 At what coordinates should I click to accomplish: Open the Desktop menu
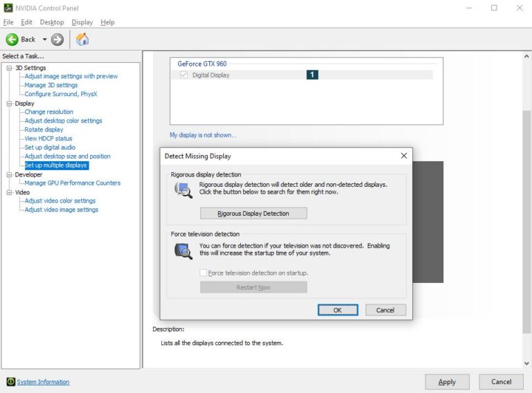[x=52, y=22]
